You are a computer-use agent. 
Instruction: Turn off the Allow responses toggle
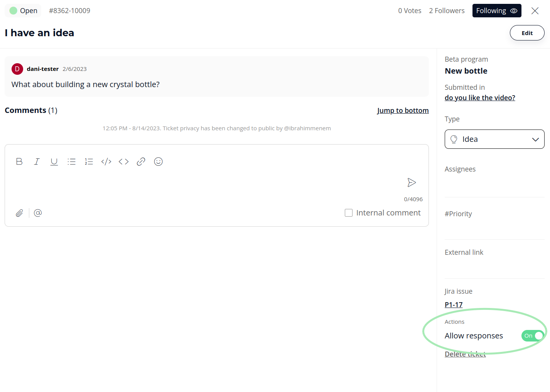[533, 336]
